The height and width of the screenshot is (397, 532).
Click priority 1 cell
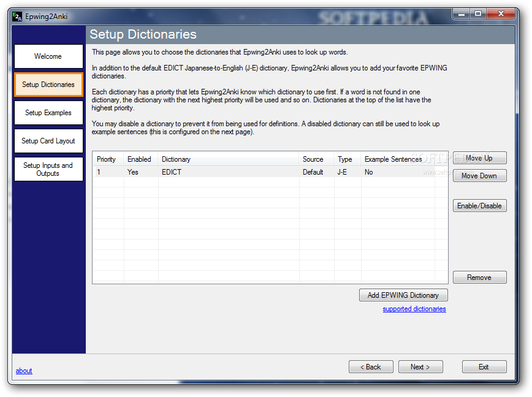point(99,172)
